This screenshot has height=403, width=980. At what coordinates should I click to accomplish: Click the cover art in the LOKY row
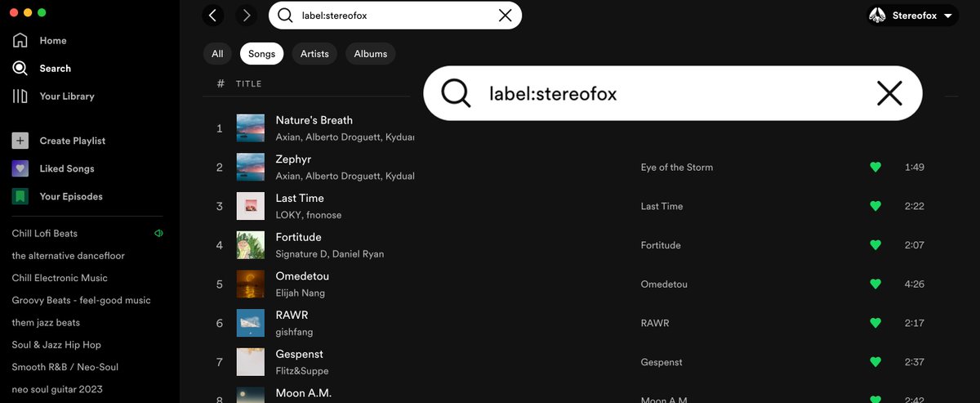(251, 206)
